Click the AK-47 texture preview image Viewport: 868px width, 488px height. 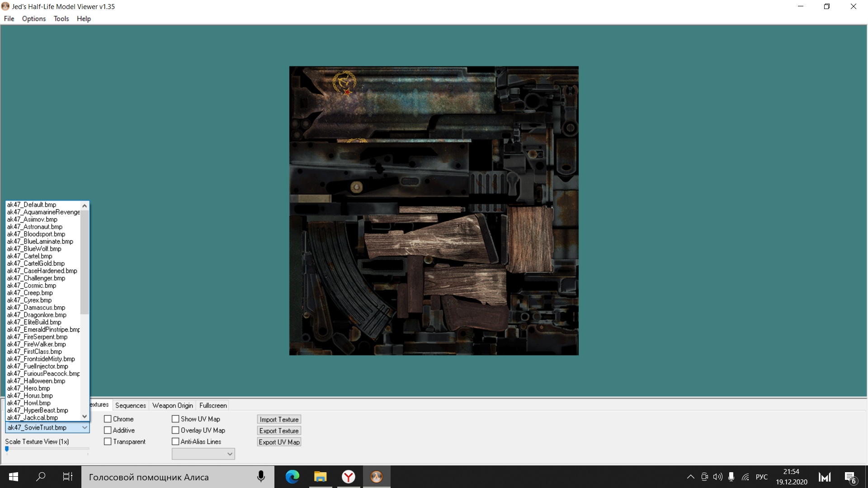[434, 211]
